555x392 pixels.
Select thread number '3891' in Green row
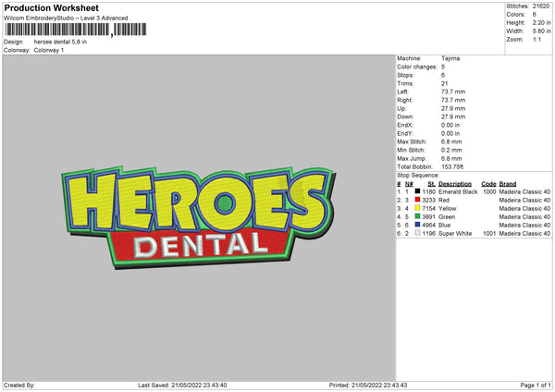428,217
